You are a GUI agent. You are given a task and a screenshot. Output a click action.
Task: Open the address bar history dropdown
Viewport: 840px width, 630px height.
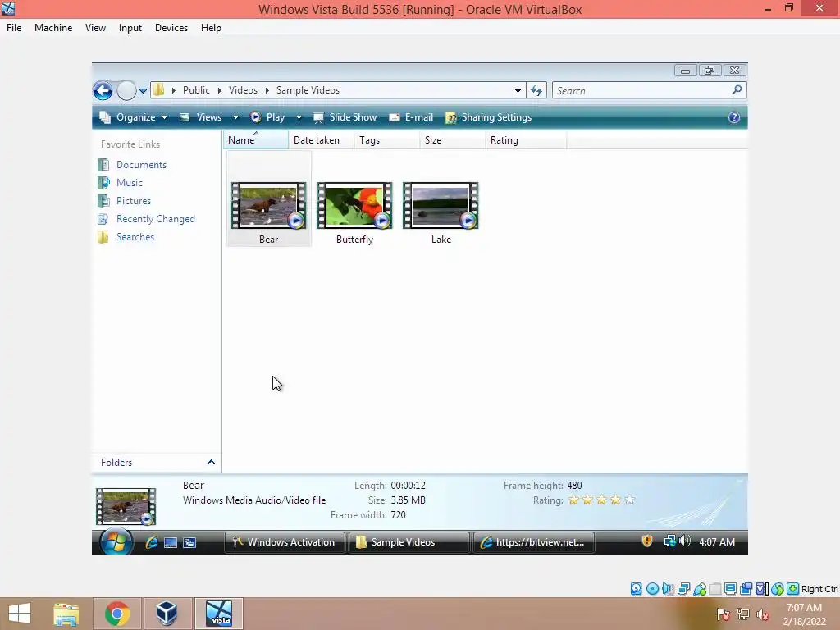pos(518,90)
